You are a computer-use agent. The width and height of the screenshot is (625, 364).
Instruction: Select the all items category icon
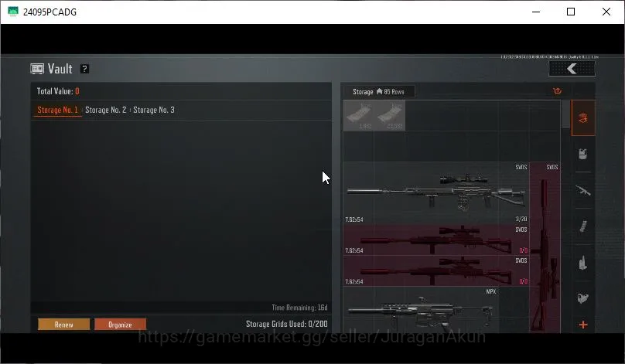tap(583, 118)
